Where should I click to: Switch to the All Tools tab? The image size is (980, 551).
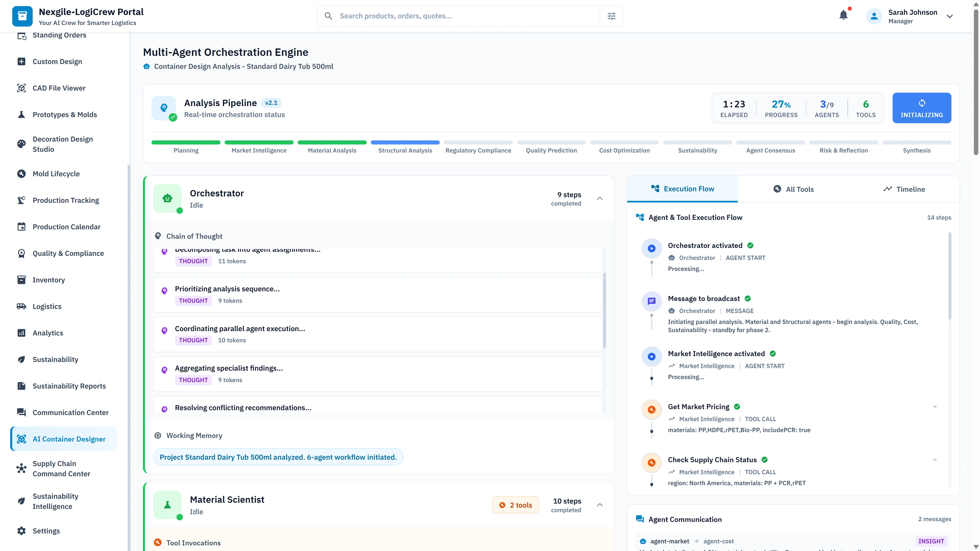pos(794,189)
